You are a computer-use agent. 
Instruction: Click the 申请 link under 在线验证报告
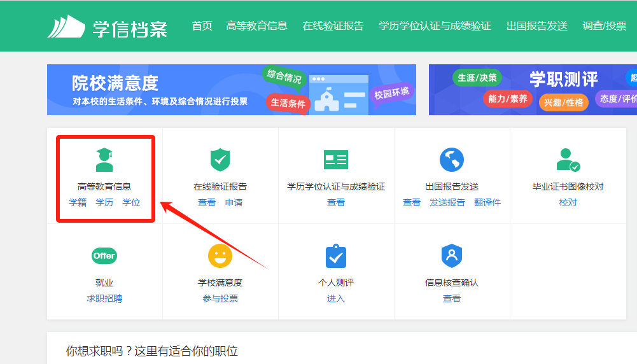234,202
